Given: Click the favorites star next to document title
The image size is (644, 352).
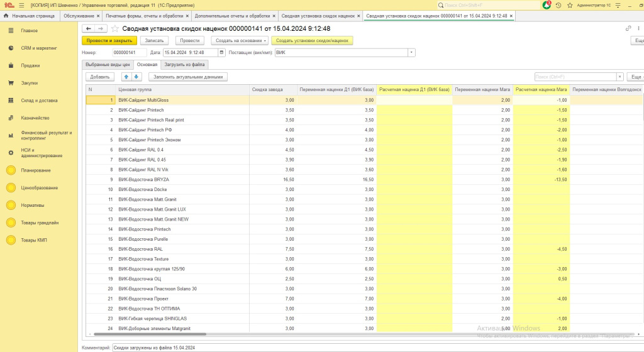Looking at the screenshot, I should point(114,28).
